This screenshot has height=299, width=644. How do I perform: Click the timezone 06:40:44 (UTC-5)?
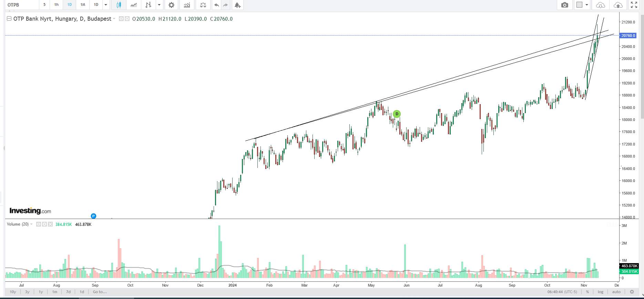pyautogui.click(x=562, y=292)
